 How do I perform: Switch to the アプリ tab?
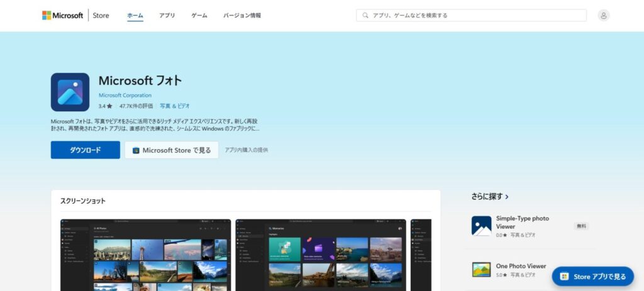pyautogui.click(x=167, y=15)
